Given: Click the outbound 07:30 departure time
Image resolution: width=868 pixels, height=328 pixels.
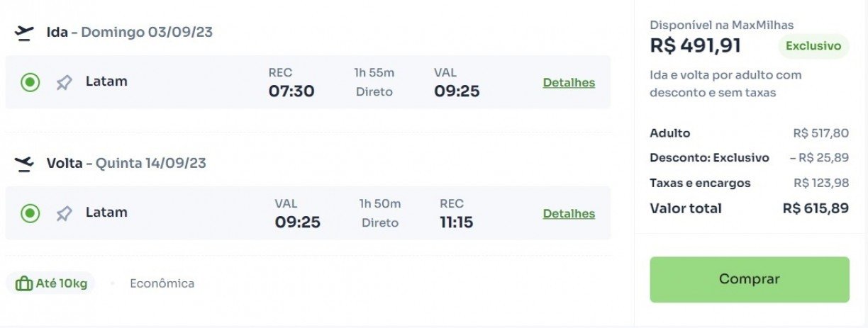Looking at the screenshot, I should coord(291,91).
